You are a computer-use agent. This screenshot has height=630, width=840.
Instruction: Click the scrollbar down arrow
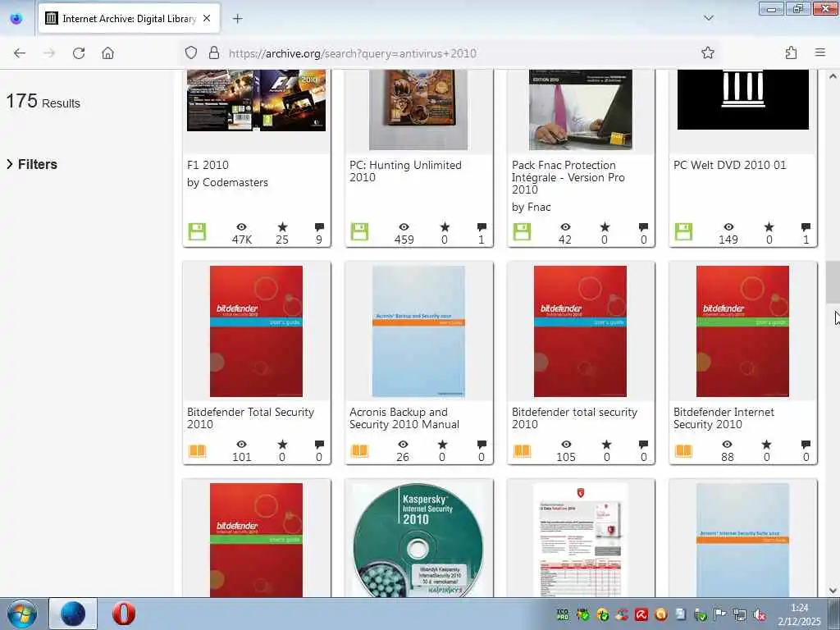pyautogui.click(x=833, y=591)
